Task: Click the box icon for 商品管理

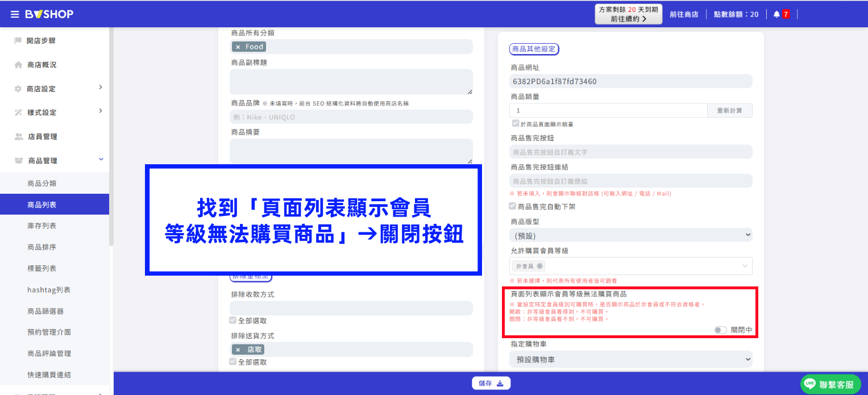Action: (x=18, y=161)
